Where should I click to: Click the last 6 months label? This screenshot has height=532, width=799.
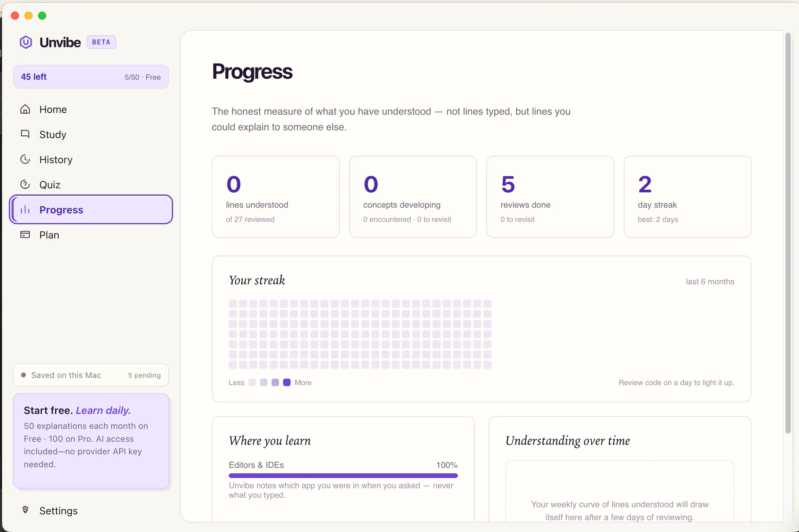[710, 282]
